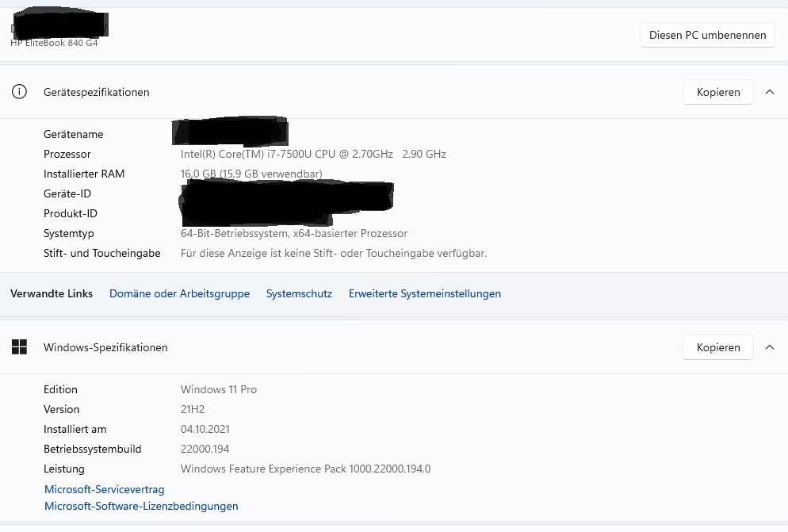This screenshot has width=788, height=532.
Task: Click the Edition label
Action: point(60,390)
